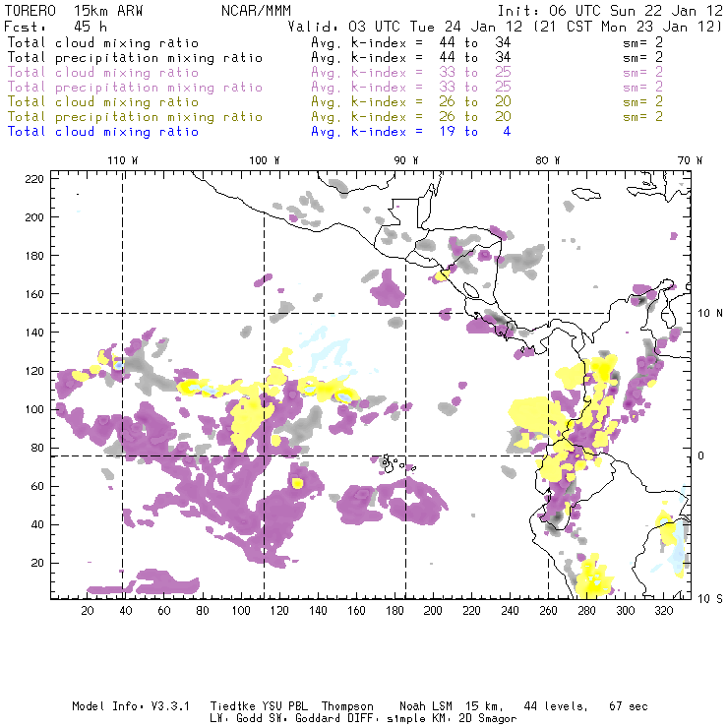
Task: Select the olive 'Total cloud mixing ratio' legend label
Action: pos(103,101)
